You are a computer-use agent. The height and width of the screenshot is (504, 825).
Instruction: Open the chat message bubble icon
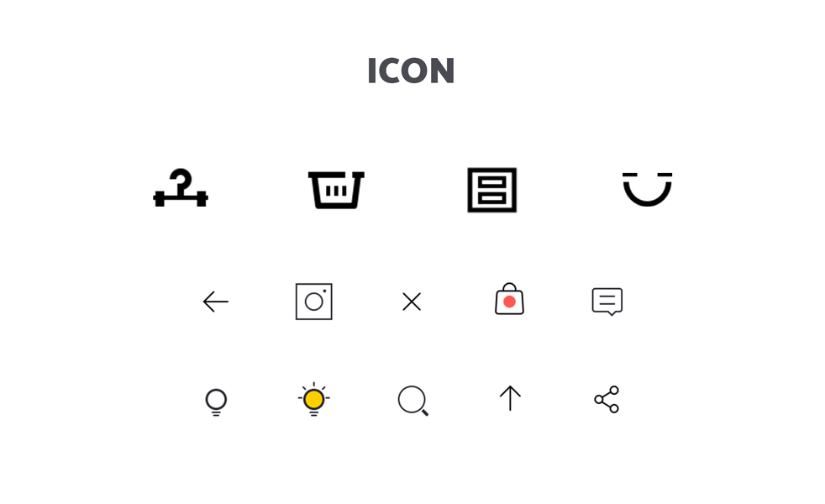tap(607, 302)
